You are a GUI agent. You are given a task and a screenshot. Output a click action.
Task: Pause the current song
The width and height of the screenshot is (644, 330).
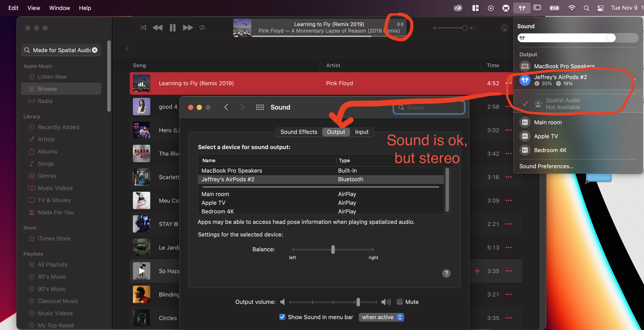172,28
